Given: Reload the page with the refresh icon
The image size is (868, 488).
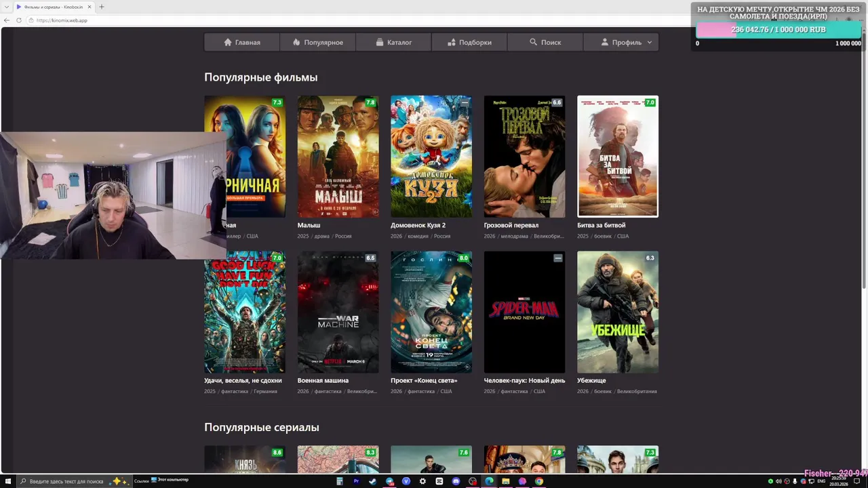Looking at the screenshot, I should (x=18, y=20).
